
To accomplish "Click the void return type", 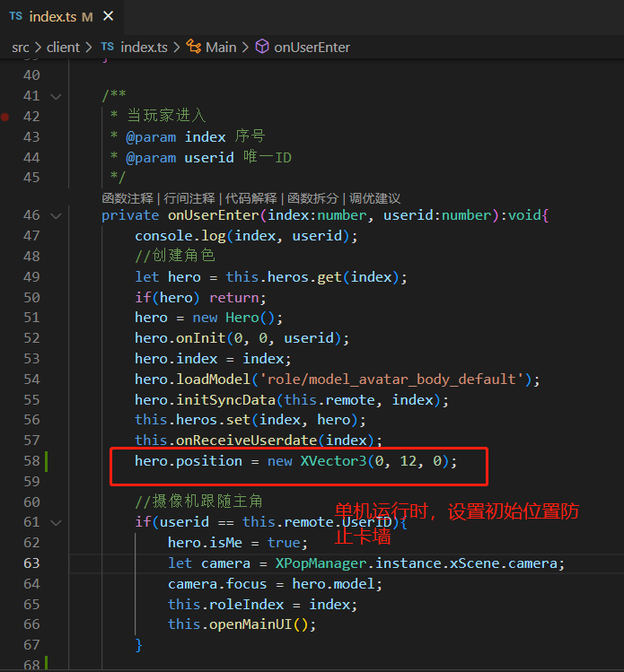I will pos(525,215).
